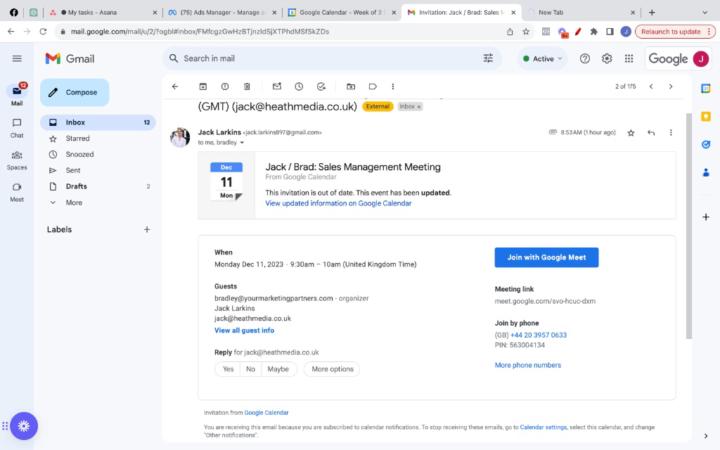Archive the open email
The height and width of the screenshot is (450, 720).
tap(203, 86)
